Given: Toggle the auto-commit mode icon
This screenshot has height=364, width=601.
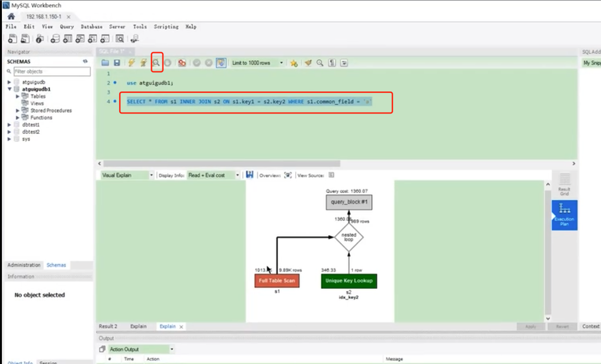Looking at the screenshot, I should [x=221, y=63].
